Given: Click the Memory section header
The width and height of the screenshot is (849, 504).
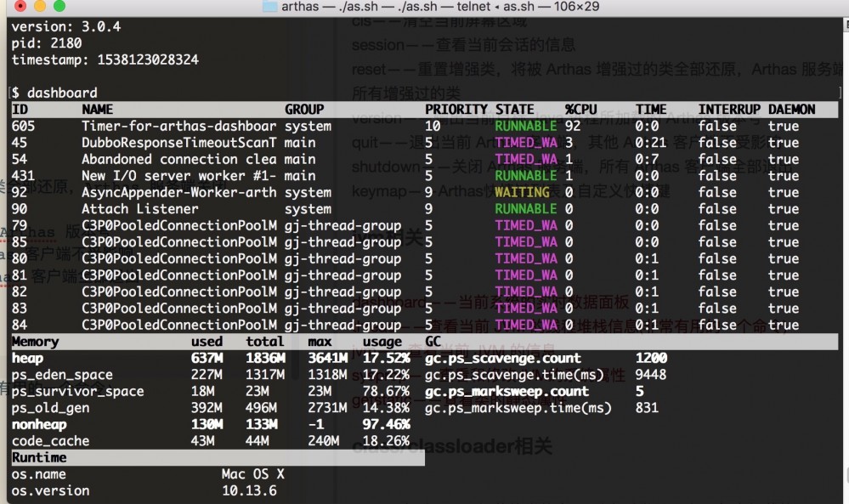Looking at the screenshot, I should click(35, 342).
